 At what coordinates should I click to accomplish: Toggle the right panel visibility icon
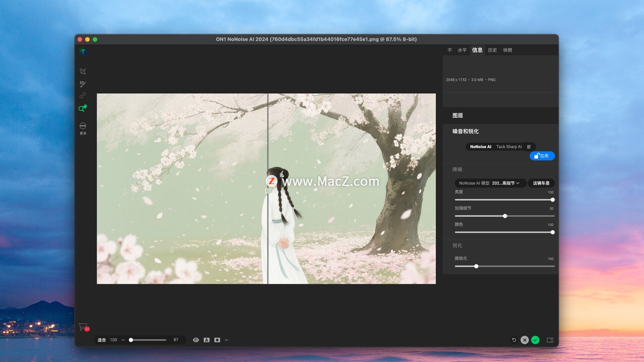tap(550, 340)
